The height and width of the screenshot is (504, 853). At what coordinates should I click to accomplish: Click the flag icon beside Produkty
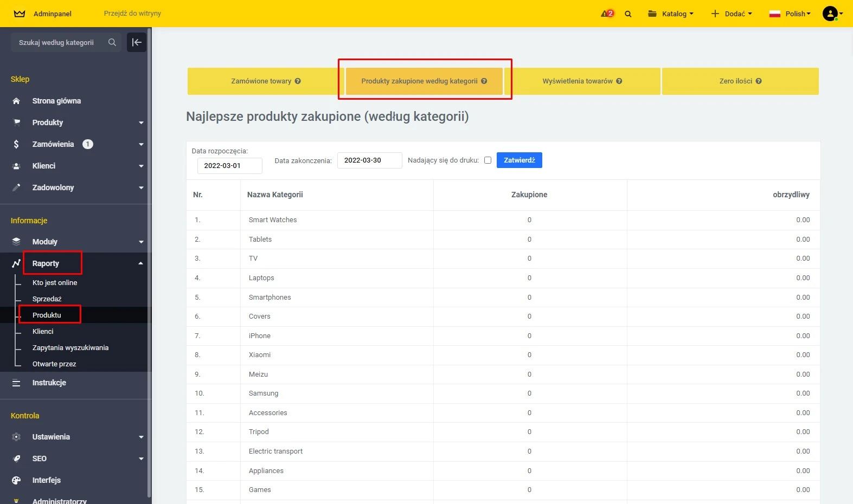(x=16, y=122)
